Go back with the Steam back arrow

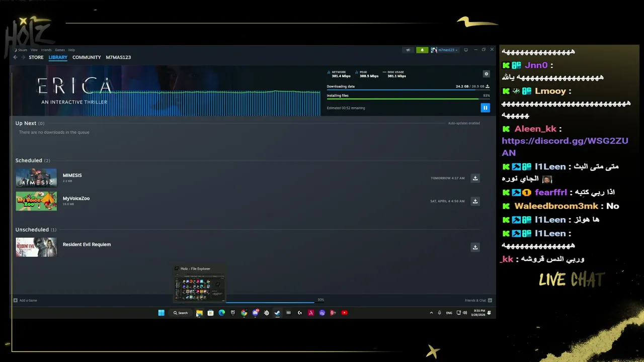pos(15,57)
